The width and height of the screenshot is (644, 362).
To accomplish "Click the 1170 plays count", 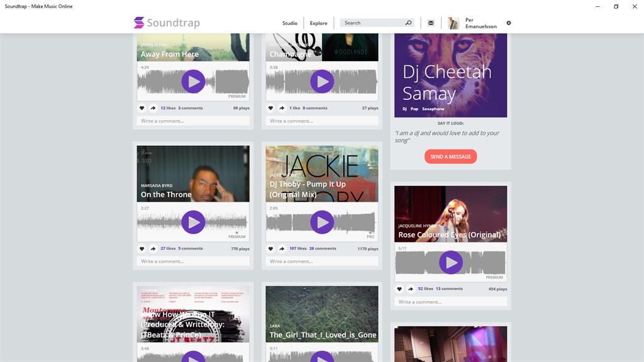I will point(367,249).
